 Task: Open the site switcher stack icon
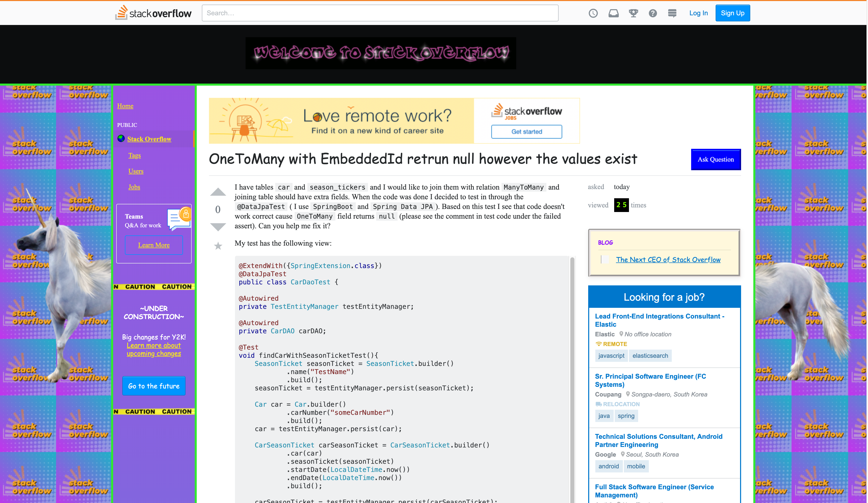(672, 13)
